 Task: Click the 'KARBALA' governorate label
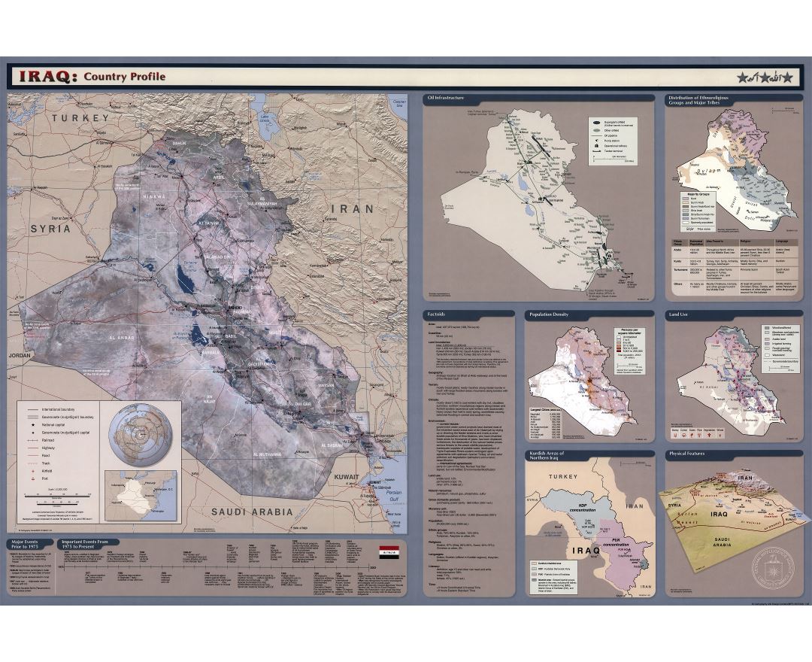211,352
